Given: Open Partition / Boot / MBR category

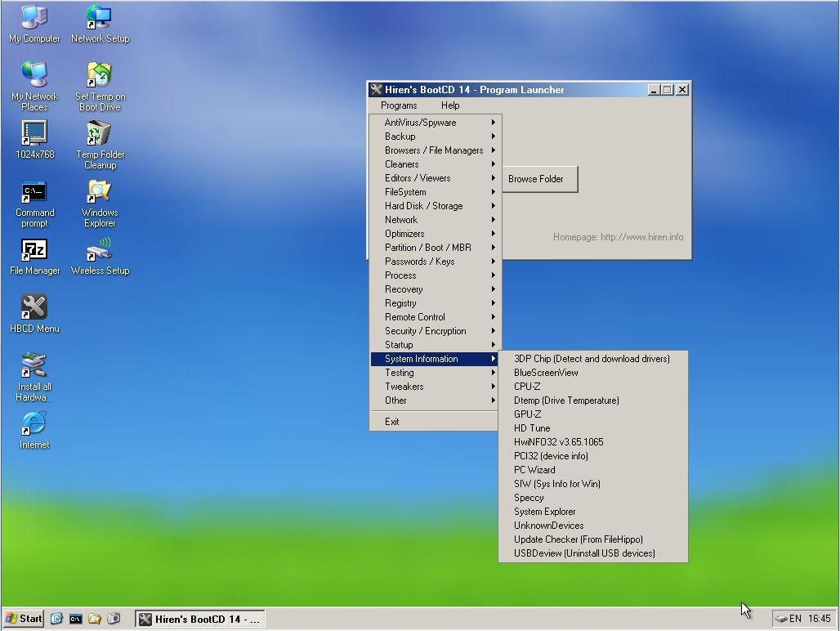Looking at the screenshot, I should coord(435,248).
